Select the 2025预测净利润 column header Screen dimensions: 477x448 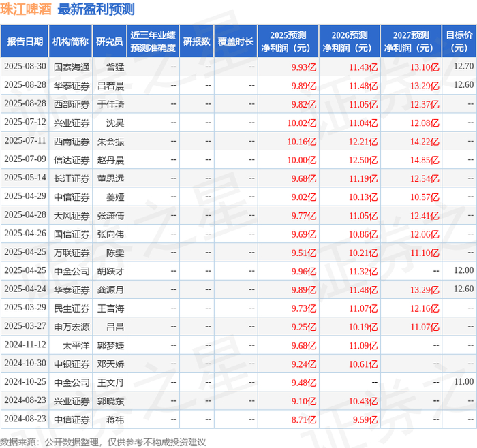288,42
